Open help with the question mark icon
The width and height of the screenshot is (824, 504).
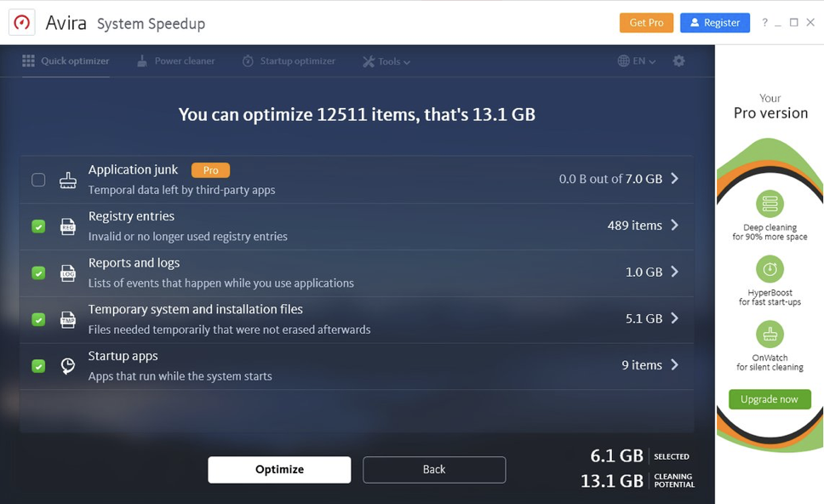pos(764,22)
